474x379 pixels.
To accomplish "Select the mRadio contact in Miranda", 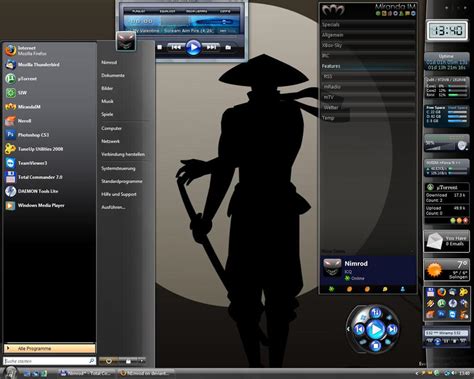I will (x=368, y=87).
